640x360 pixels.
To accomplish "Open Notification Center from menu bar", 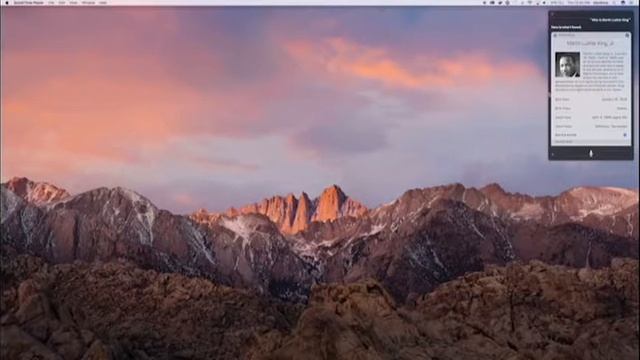I will pyautogui.click(x=631, y=2).
